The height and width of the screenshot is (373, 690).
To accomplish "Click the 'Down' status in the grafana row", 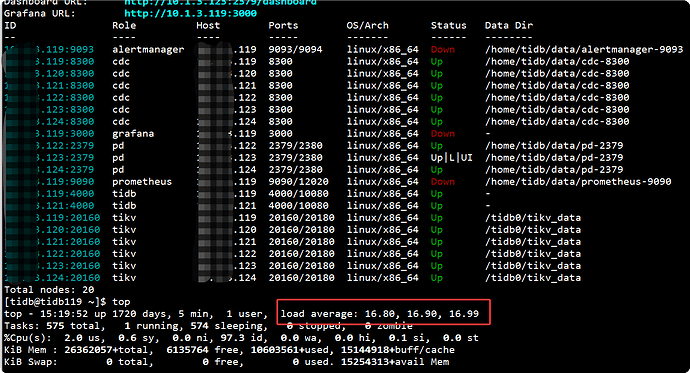I will click(x=443, y=134).
